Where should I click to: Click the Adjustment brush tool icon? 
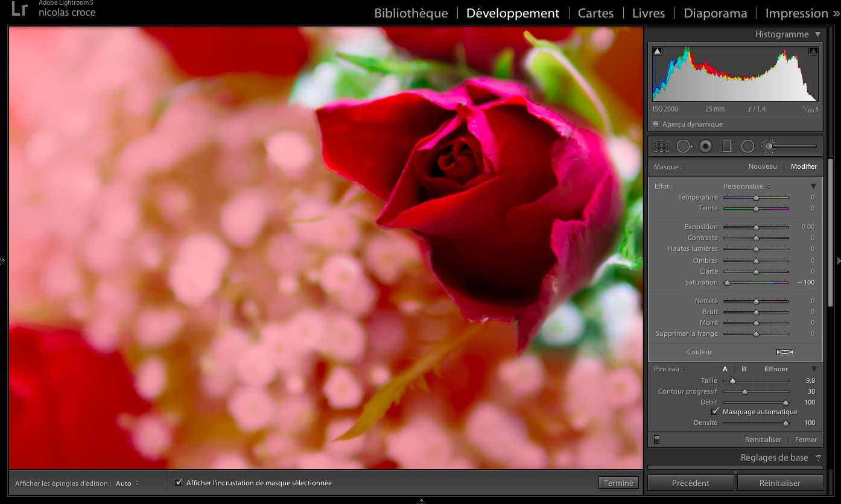click(769, 146)
